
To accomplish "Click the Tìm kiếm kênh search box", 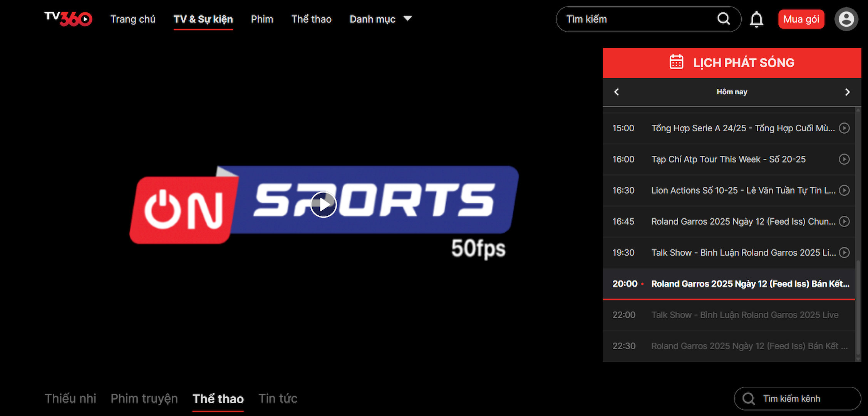I will pos(797,399).
